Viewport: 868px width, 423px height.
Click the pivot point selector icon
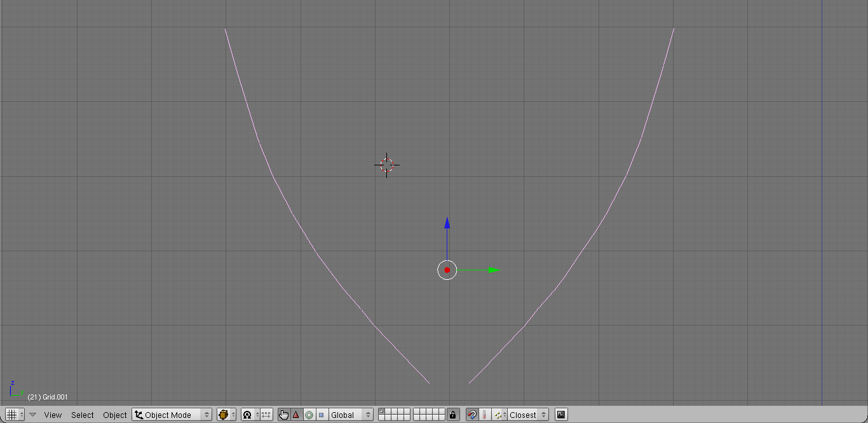point(248,415)
